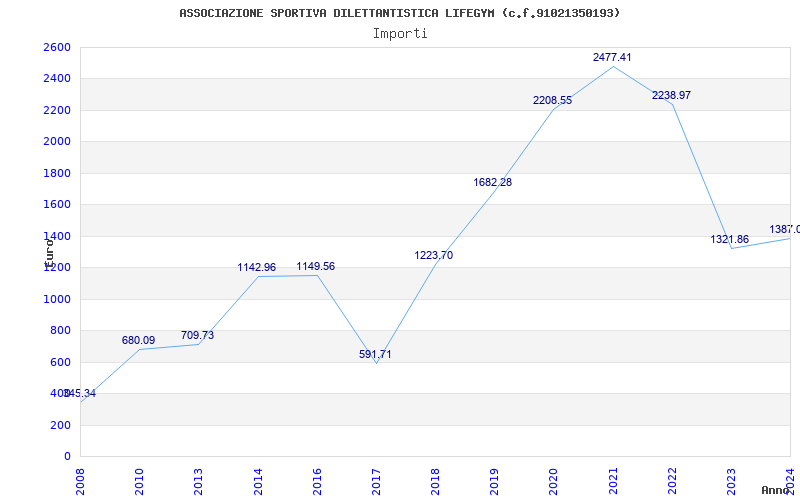
Task: Select data label 1321.86
Action: [x=730, y=239]
